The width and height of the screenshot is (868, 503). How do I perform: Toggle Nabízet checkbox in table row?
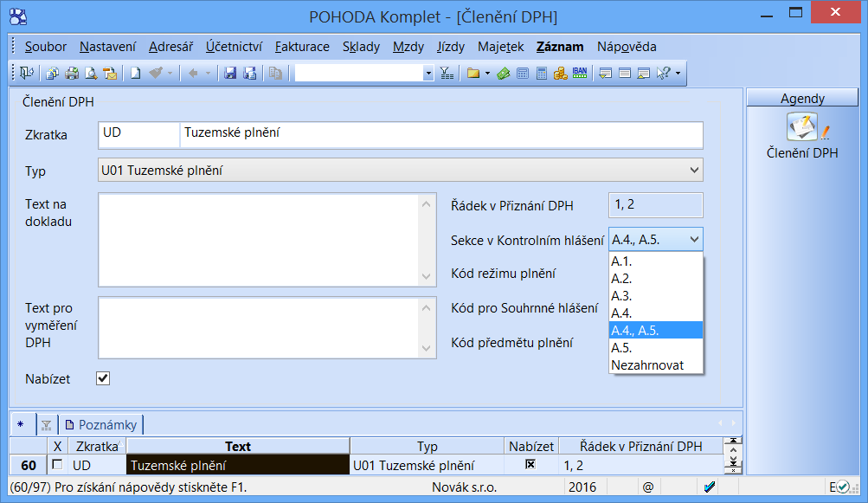(x=530, y=465)
